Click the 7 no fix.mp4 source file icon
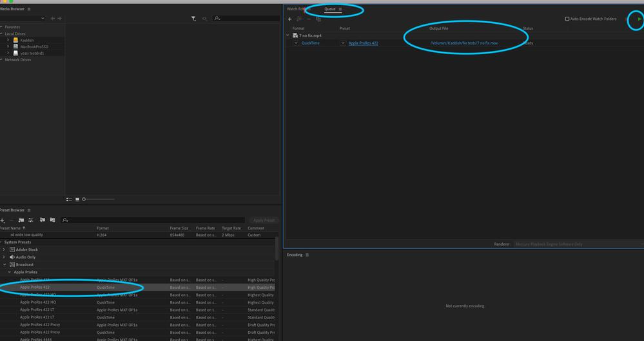 tap(295, 35)
